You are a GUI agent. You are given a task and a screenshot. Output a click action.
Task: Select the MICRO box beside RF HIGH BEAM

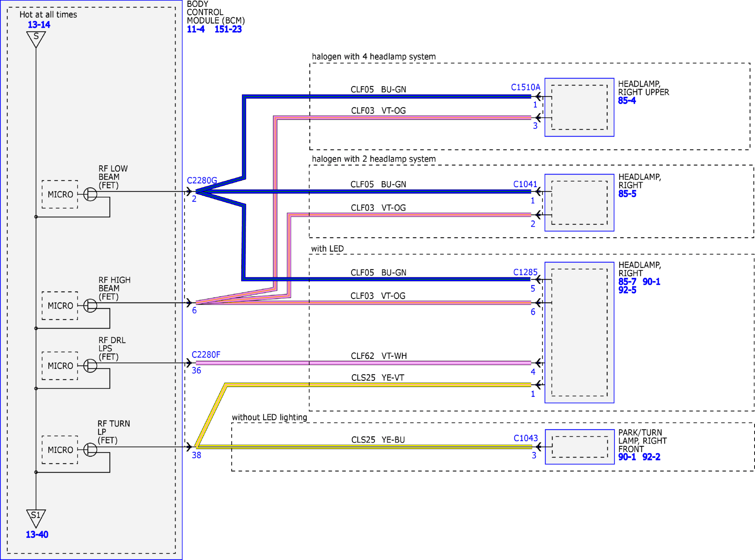(60, 305)
